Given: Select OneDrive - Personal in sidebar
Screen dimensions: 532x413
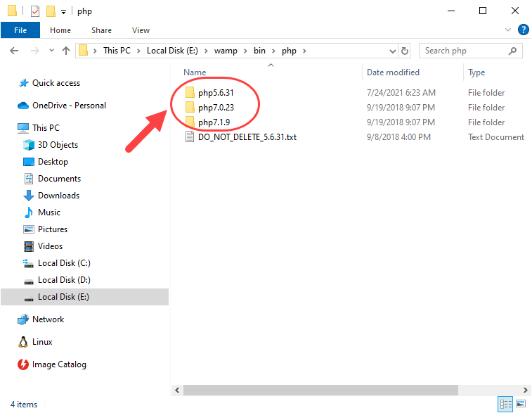Looking at the screenshot, I should [69, 106].
